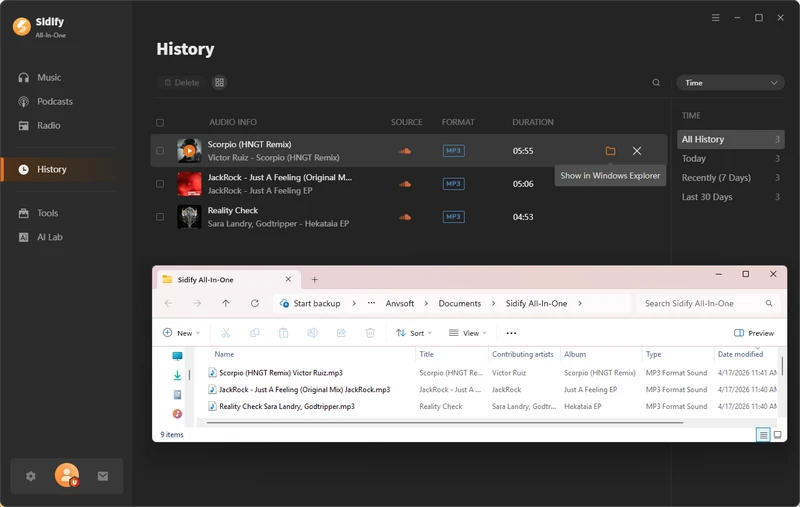
Task: Click the Search Sidify All-In-One field
Action: point(700,303)
